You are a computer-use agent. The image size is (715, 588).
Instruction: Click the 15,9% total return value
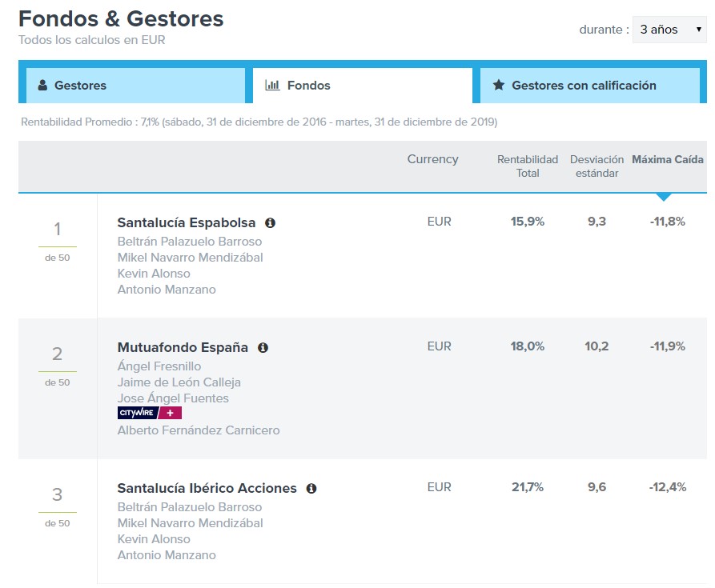tap(528, 222)
